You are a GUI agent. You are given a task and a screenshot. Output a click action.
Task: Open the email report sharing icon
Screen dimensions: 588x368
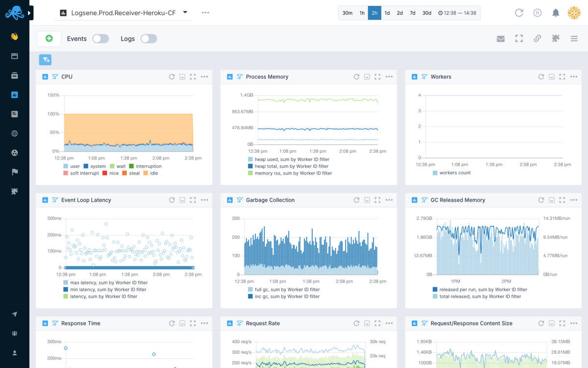pos(500,38)
